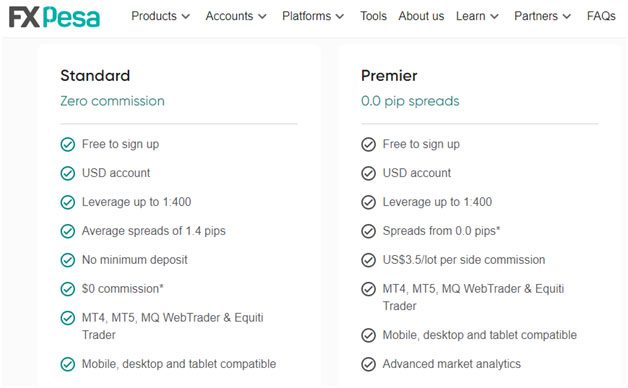The image size is (628, 388).
Task: Click the check icon beside Advanced market analytics
Action: (x=368, y=364)
